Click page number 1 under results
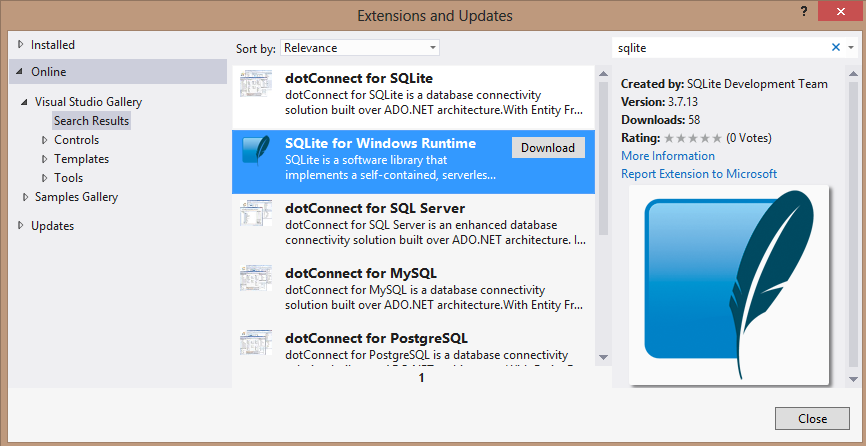Viewport: 866px width, 446px height. 421,378
